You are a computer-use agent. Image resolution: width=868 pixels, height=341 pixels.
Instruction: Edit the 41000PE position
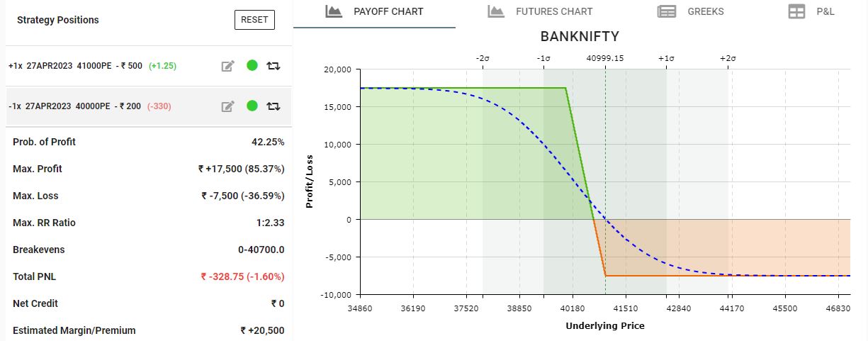click(x=227, y=66)
